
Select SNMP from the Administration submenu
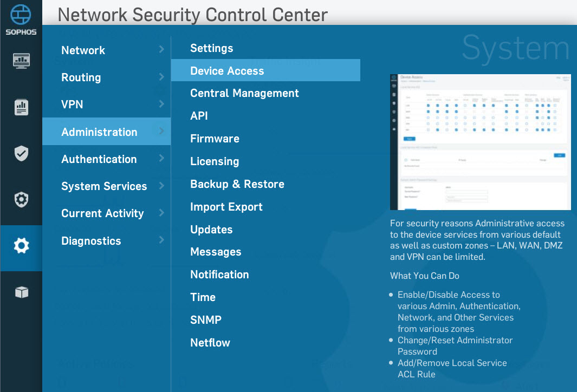click(x=205, y=320)
